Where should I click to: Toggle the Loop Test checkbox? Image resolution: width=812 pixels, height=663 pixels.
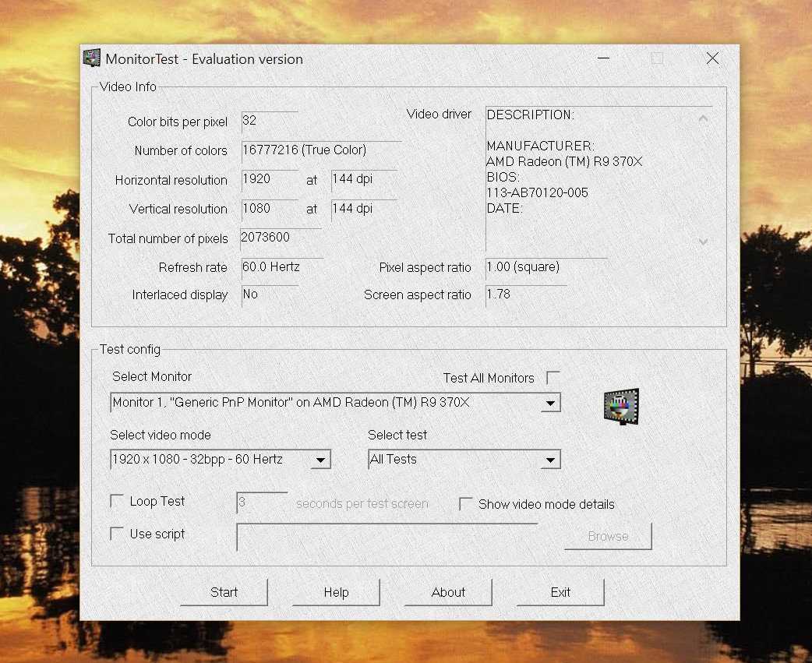point(117,501)
